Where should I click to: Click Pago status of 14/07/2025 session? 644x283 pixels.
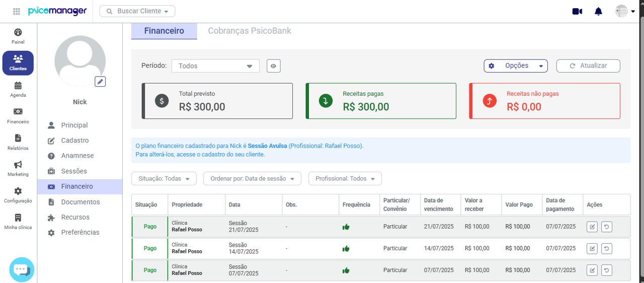point(150,248)
